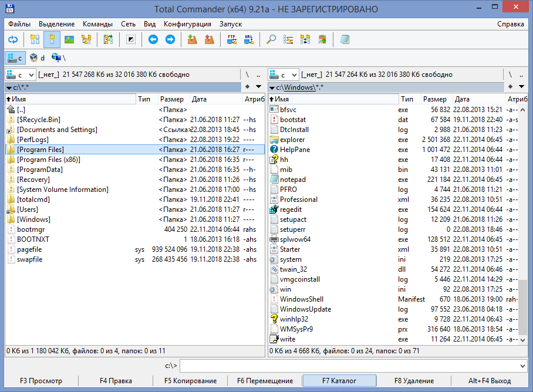
Task: Open left path c:\*.* dropdown triangle
Action: tap(9, 88)
